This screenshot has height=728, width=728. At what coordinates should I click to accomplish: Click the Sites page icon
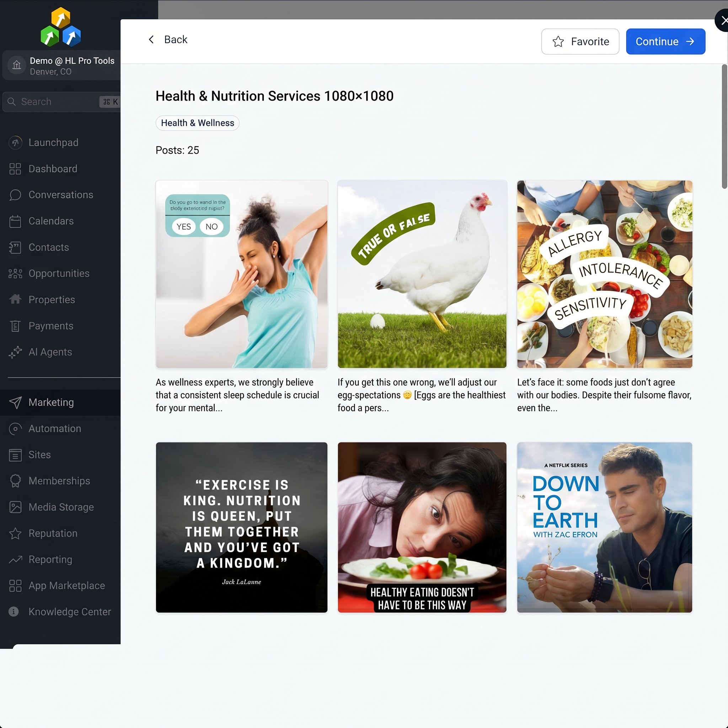pos(15,455)
